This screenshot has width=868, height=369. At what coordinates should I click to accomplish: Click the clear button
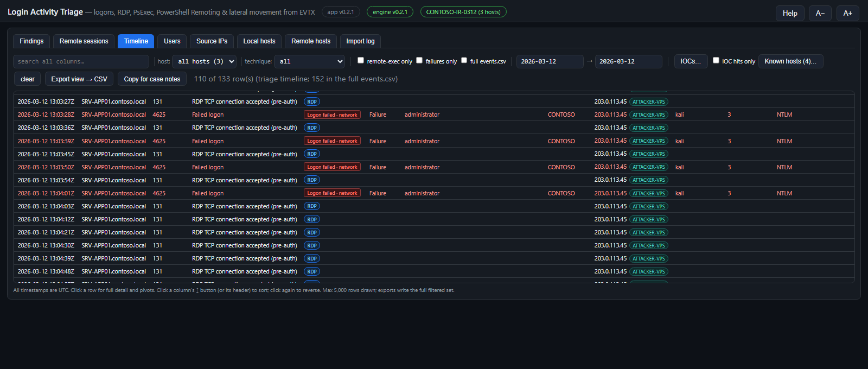tap(28, 79)
